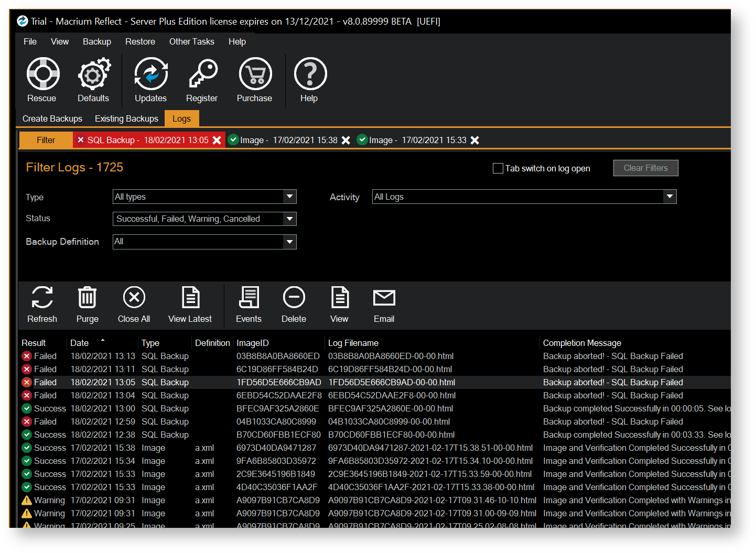Close the SQL Backup 18/02/2021 13:05 tab
Viewport: 756px width, 553px height.
click(x=217, y=140)
